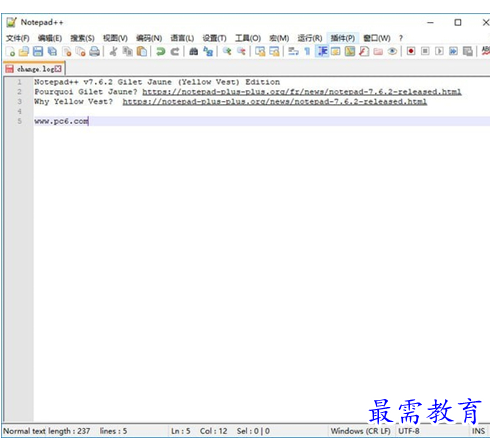Click line number 4 in the margin
This screenshot has width=490, height=443.
tap(19, 111)
